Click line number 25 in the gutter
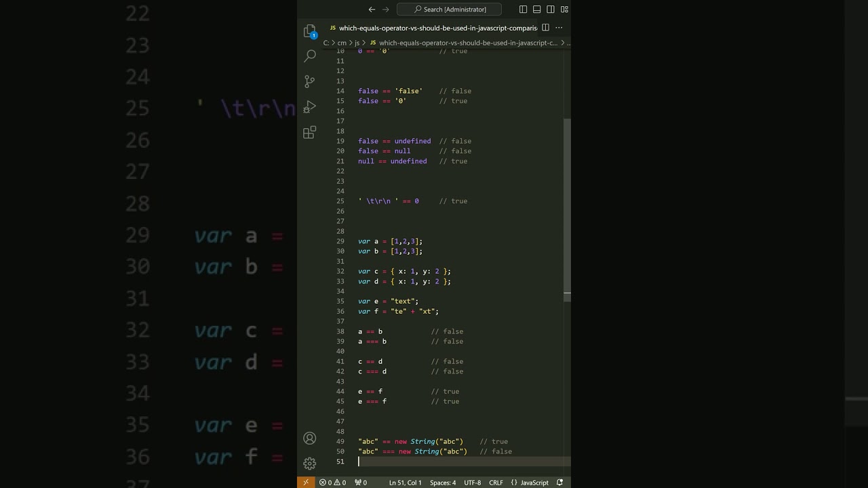 click(x=340, y=201)
